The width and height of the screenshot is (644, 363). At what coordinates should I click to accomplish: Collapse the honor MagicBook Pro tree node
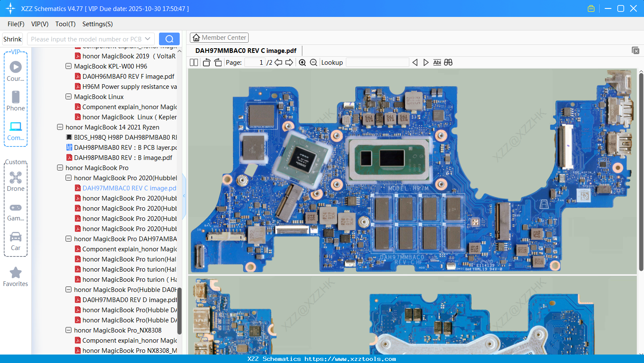[60, 168]
